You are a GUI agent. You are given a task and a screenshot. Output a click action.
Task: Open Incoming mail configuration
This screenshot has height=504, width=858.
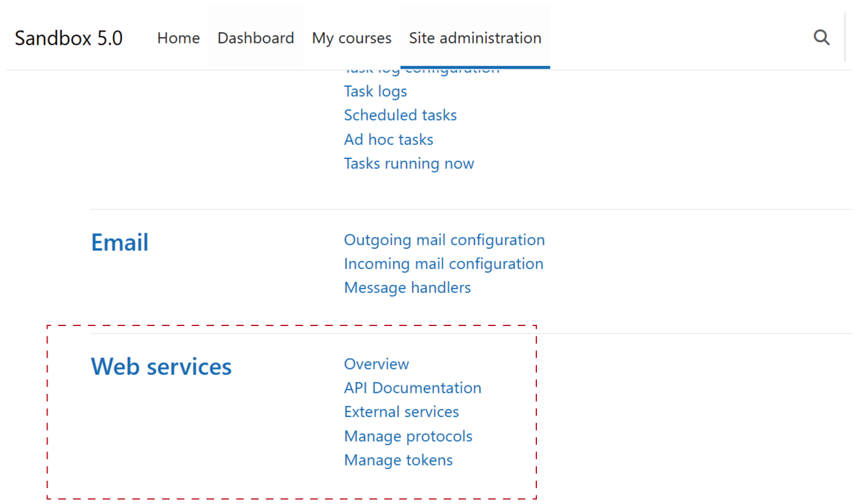point(443,264)
